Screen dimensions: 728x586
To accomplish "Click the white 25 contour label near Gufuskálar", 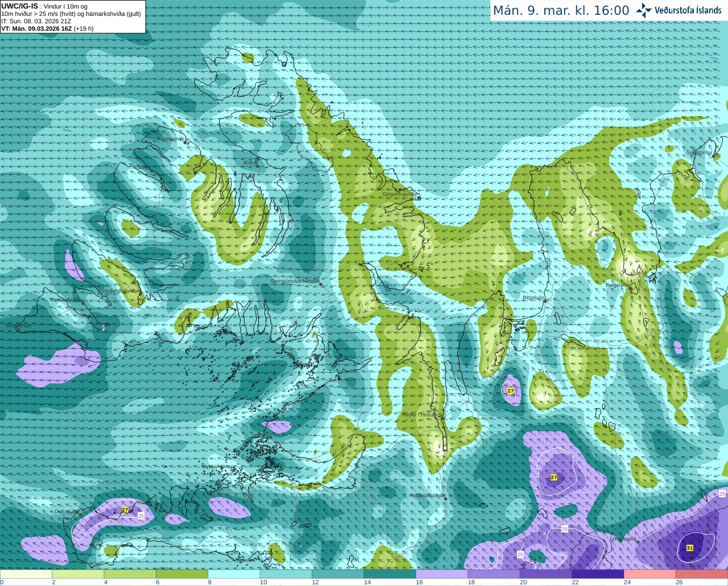I will click(141, 515).
